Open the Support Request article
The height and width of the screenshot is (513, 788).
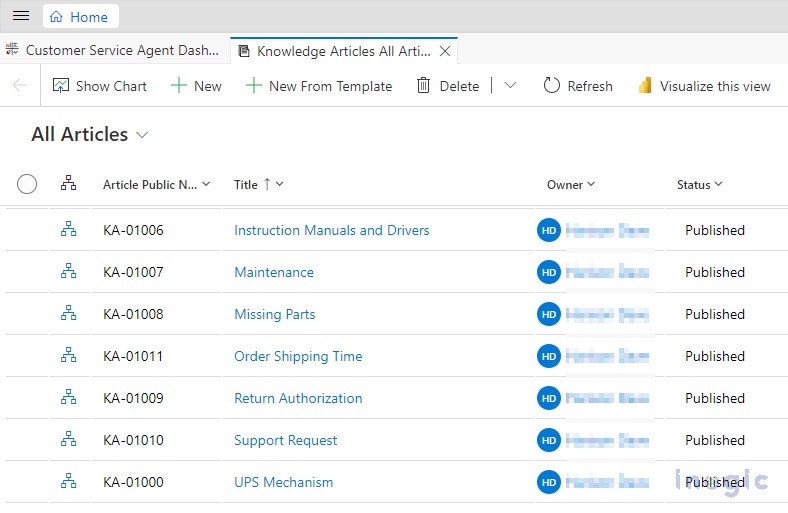pos(285,440)
